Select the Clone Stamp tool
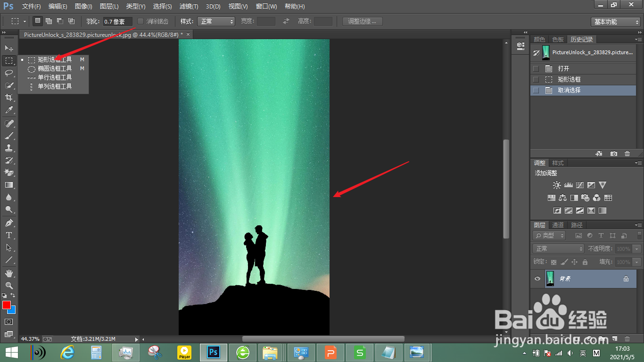 [9, 148]
